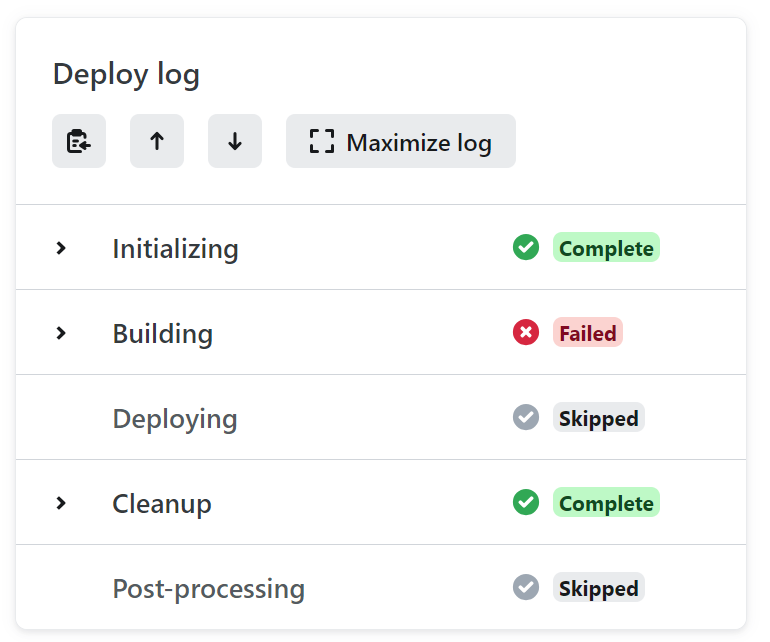Click the green check icon for Cleanup
The image size is (770, 642).
[x=526, y=502]
